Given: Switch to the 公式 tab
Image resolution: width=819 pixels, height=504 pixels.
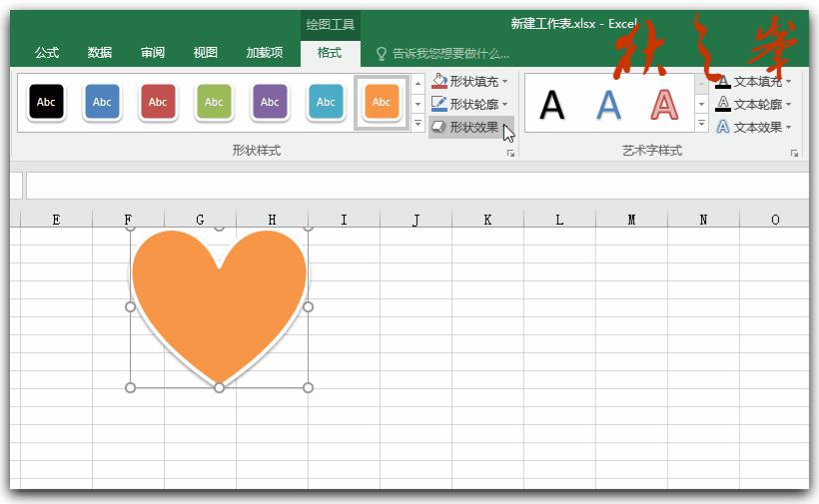Looking at the screenshot, I should (x=47, y=53).
